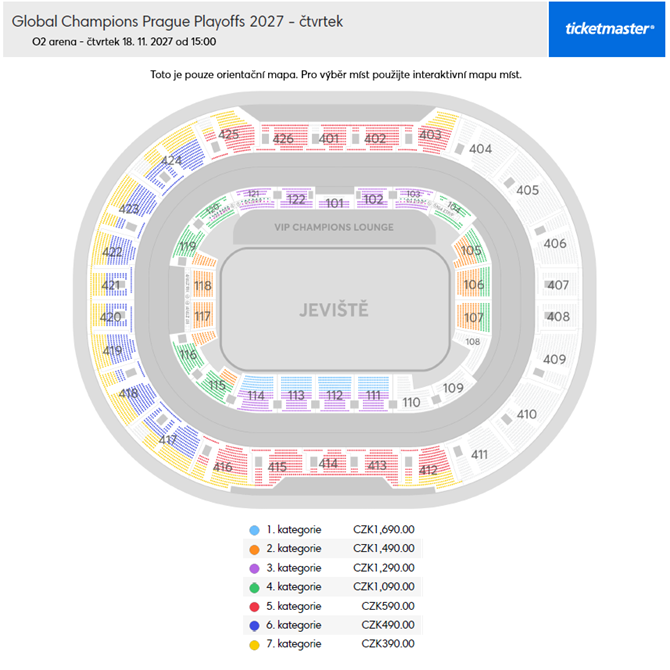Screen dimensions: 670x670
Task: Pick upper section 424 on the map
Action: tap(172, 161)
